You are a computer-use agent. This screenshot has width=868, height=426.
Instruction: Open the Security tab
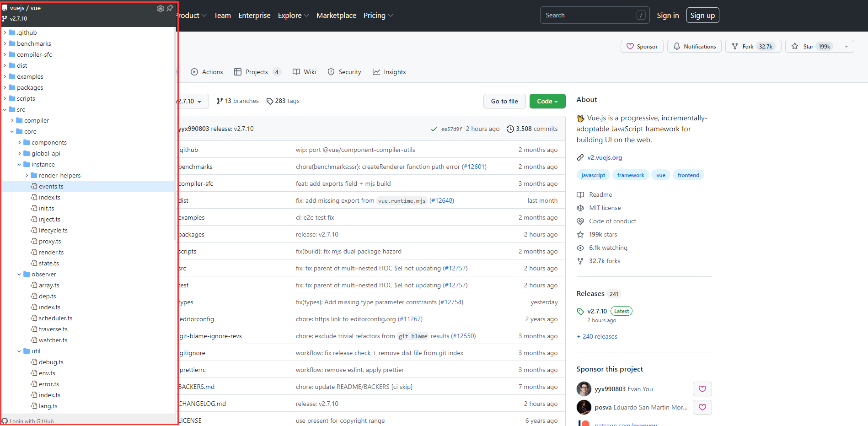click(x=344, y=72)
